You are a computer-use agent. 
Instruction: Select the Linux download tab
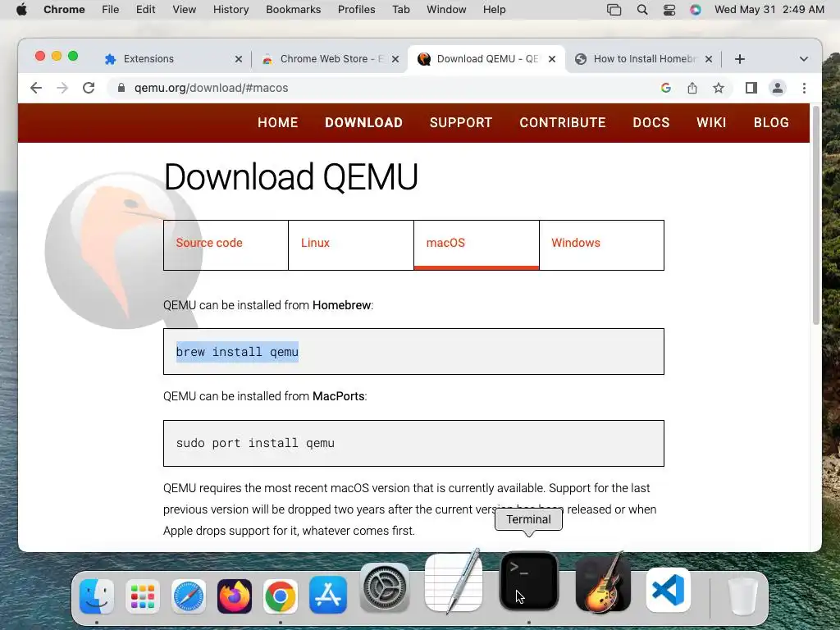click(351, 244)
